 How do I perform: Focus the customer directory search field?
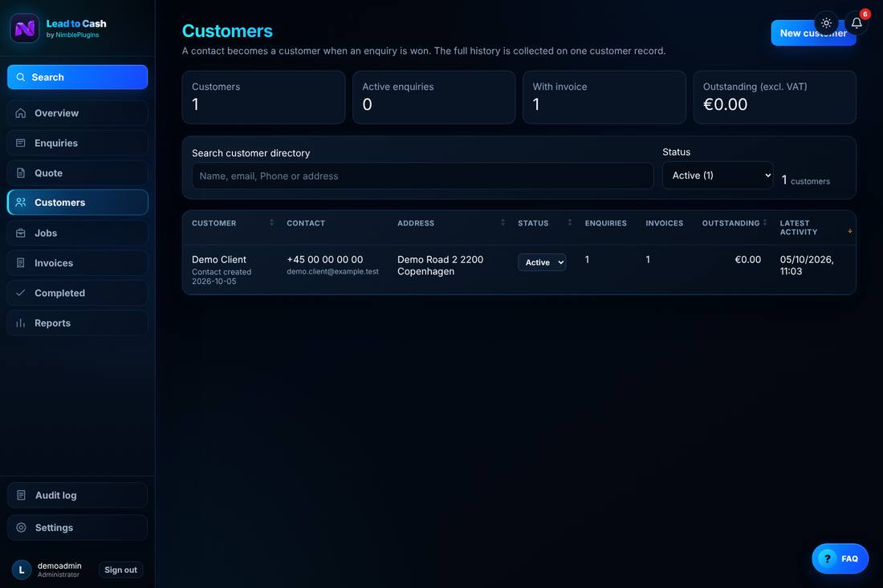click(422, 176)
